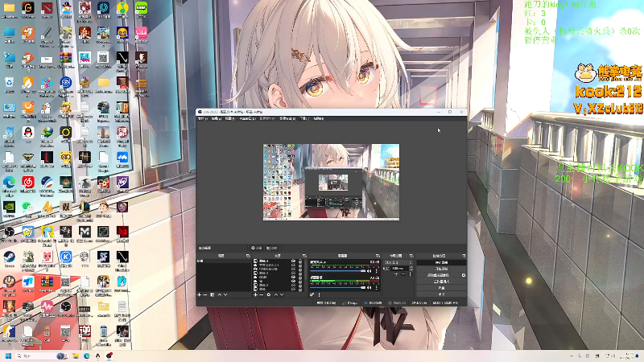644x362 pixels.
Task: Click the OBS preview canvas
Action: (x=331, y=182)
